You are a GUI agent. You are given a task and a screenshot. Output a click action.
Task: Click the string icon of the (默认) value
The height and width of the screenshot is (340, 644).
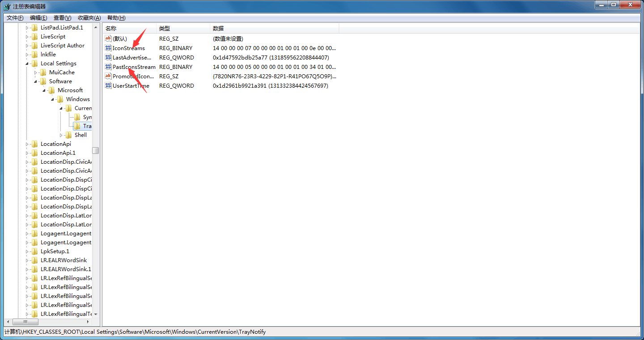[x=108, y=38]
